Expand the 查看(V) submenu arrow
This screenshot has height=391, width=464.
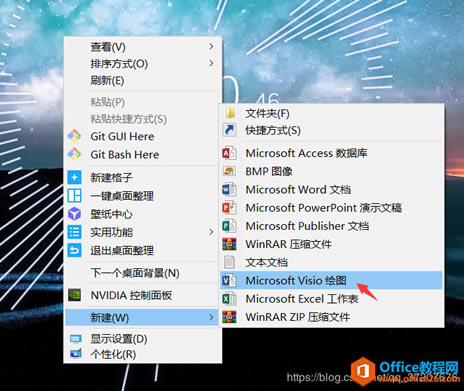211,46
